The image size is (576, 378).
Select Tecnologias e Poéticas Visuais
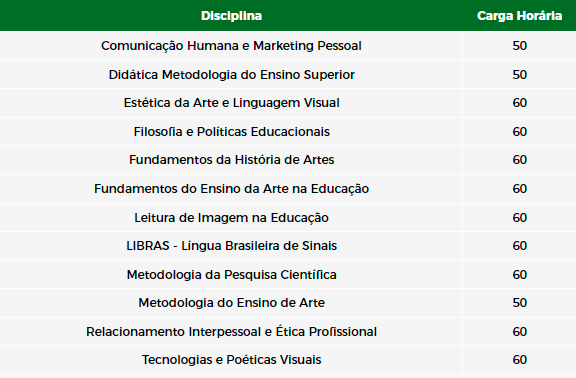tap(231, 359)
